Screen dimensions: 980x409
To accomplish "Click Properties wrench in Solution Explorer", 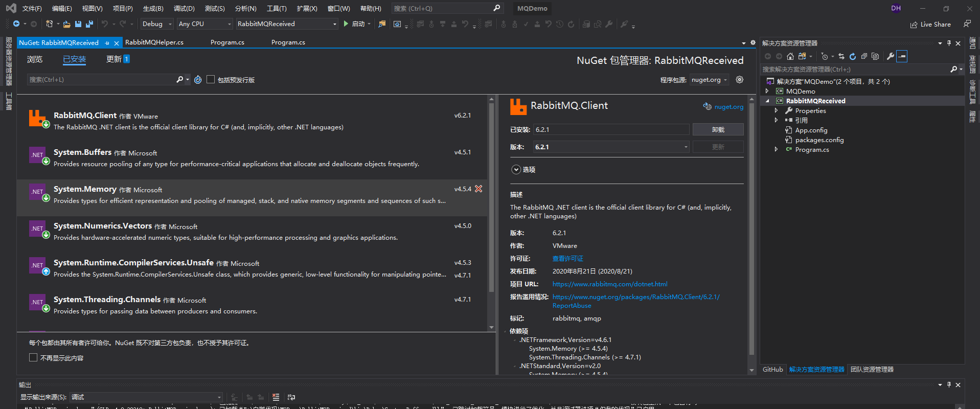I will pos(890,56).
